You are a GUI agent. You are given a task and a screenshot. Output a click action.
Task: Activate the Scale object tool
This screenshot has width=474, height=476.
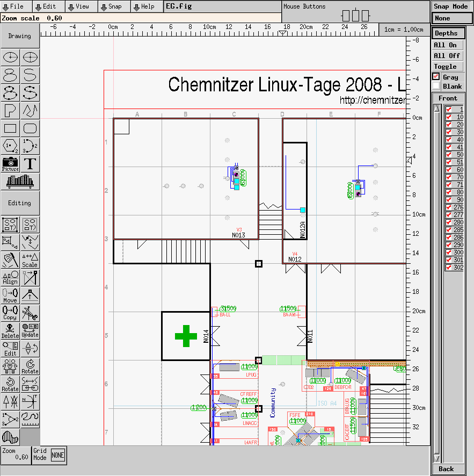30,261
